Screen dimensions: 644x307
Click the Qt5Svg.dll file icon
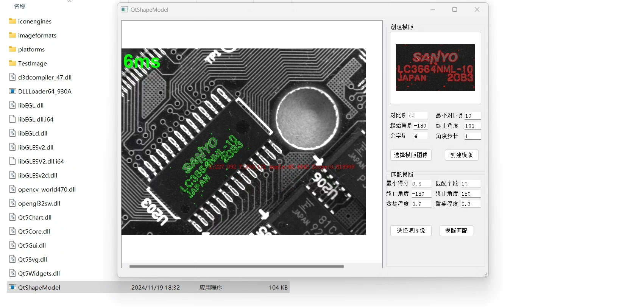point(12,259)
